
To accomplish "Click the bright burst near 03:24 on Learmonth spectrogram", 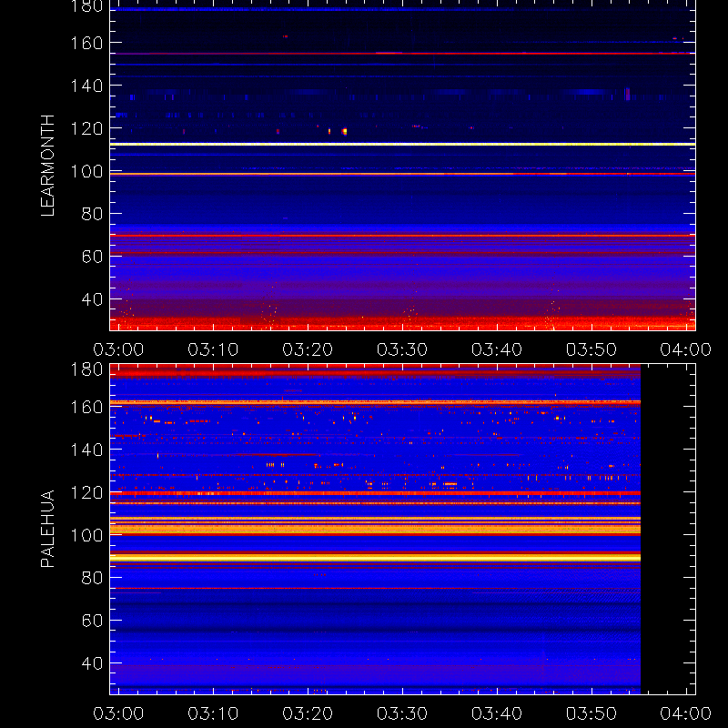I will [345, 131].
